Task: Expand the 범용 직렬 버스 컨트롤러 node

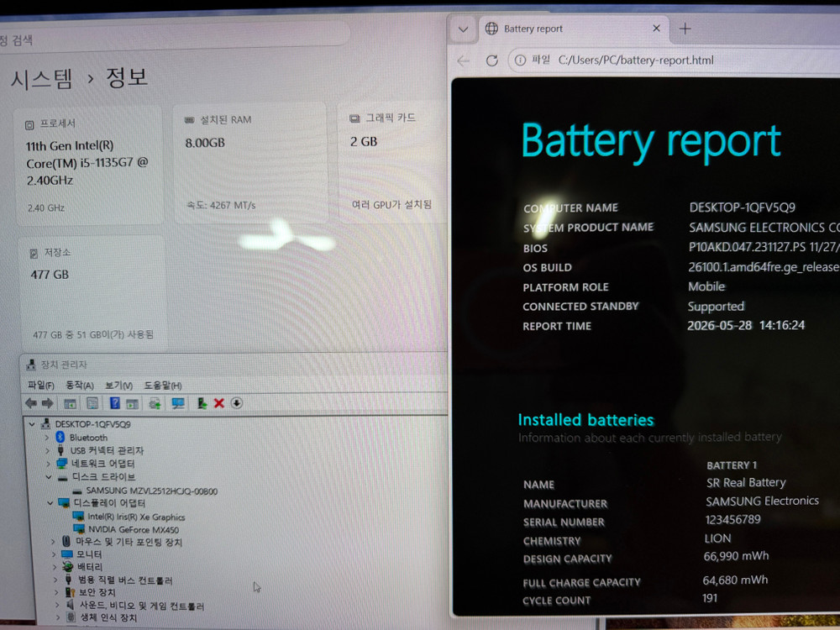Action: point(55,580)
